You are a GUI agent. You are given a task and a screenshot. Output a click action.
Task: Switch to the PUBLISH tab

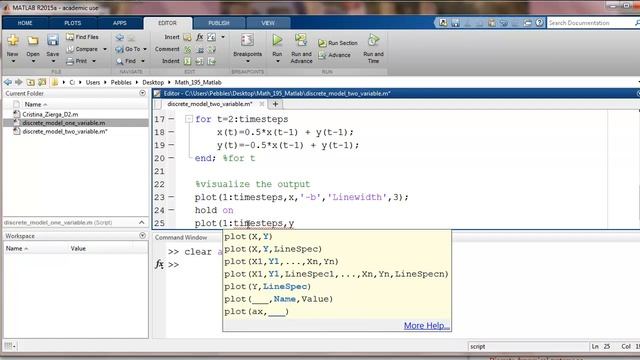[219, 23]
